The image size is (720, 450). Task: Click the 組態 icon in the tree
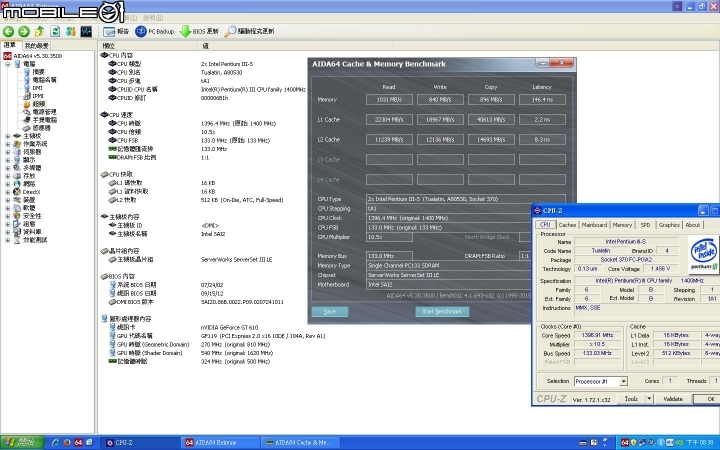coord(17,224)
